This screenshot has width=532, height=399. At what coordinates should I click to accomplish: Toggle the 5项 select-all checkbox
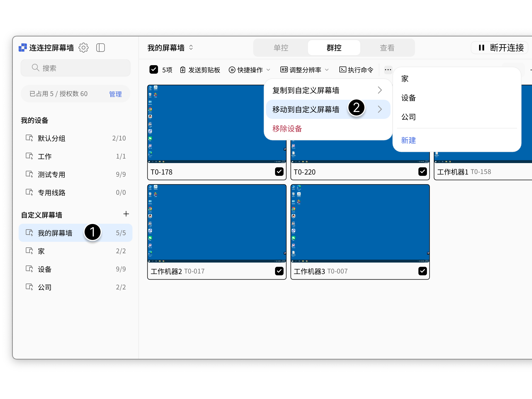coord(154,69)
